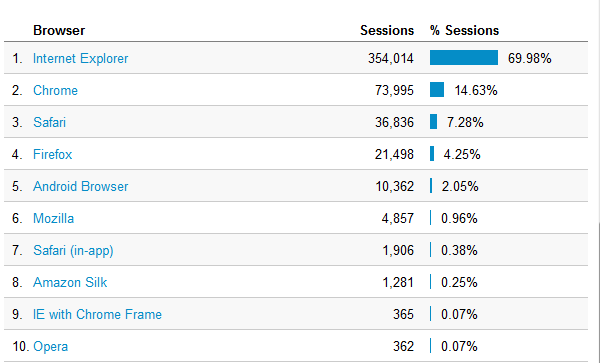Open the Opera browser link

tap(51, 347)
